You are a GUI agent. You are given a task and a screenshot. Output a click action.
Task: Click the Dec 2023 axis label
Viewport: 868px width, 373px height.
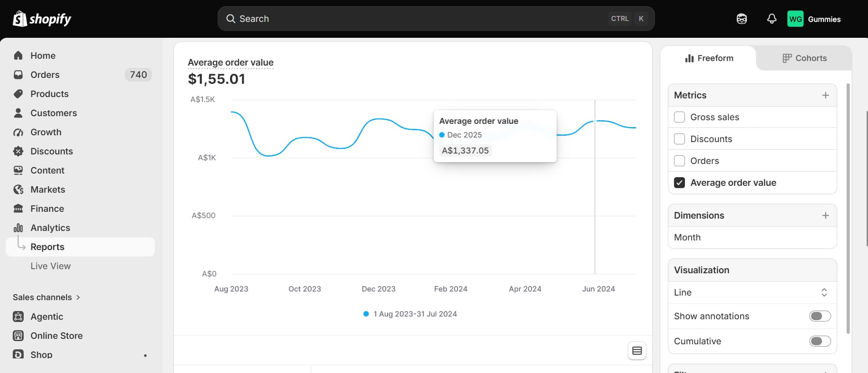tap(378, 289)
